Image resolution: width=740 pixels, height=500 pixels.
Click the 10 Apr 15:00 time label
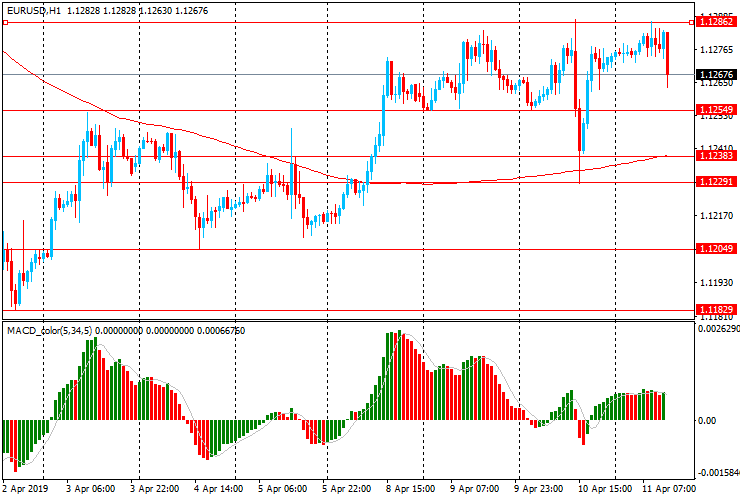(x=605, y=488)
